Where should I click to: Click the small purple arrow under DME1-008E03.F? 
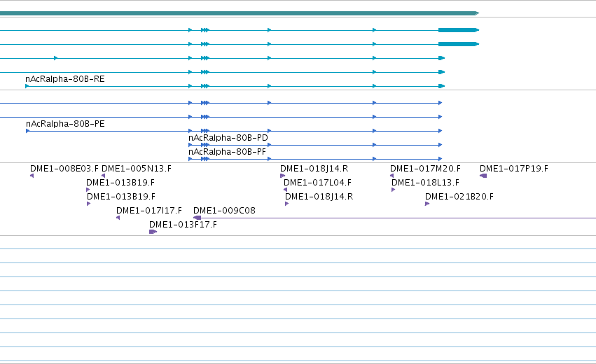[x=32, y=176]
